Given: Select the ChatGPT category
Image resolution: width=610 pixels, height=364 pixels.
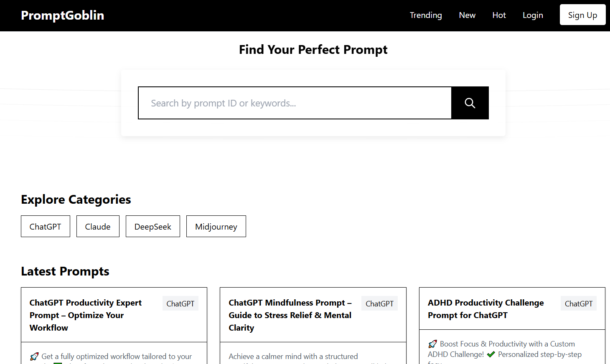Looking at the screenshot, I should pos(46,227).
